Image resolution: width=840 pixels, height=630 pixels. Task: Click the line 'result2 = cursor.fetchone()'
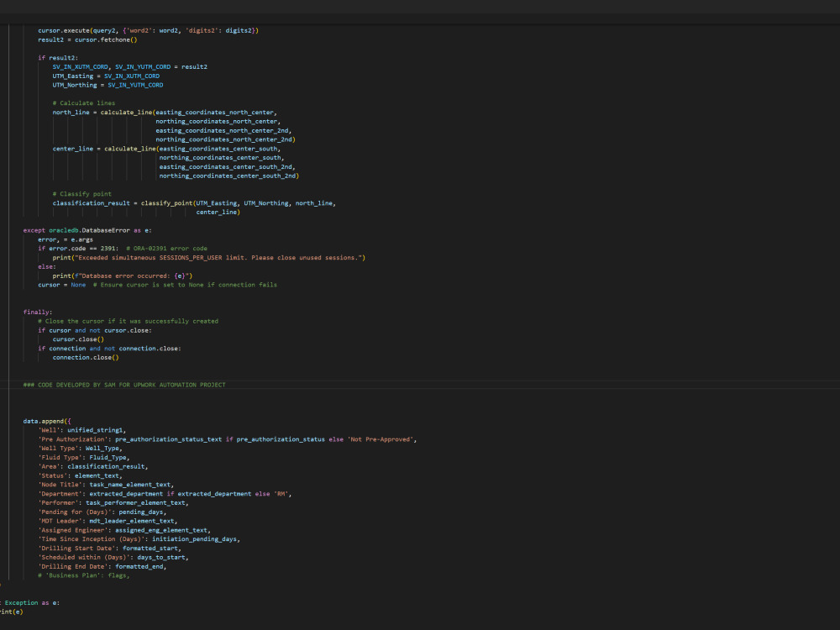click(x=87, y=39)
